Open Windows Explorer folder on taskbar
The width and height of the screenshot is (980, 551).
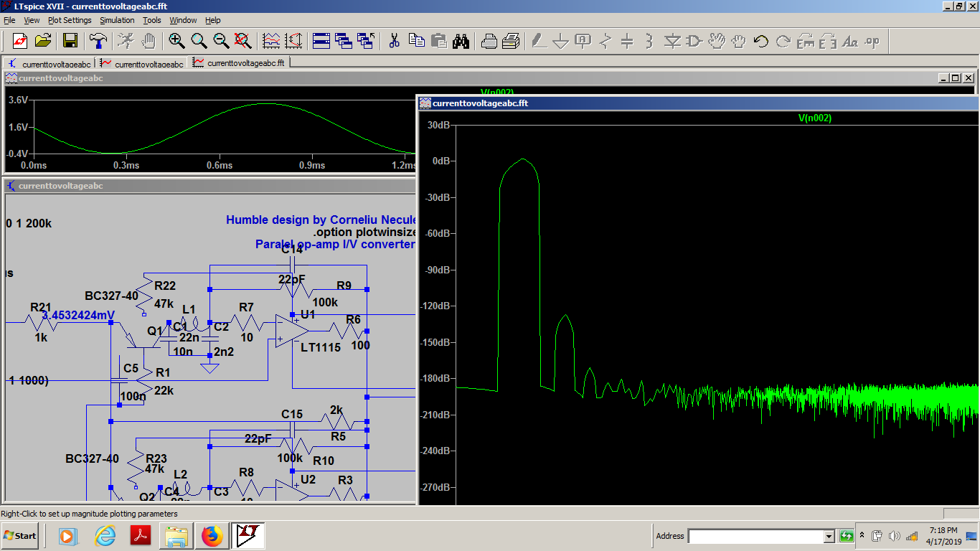(176, 535)
